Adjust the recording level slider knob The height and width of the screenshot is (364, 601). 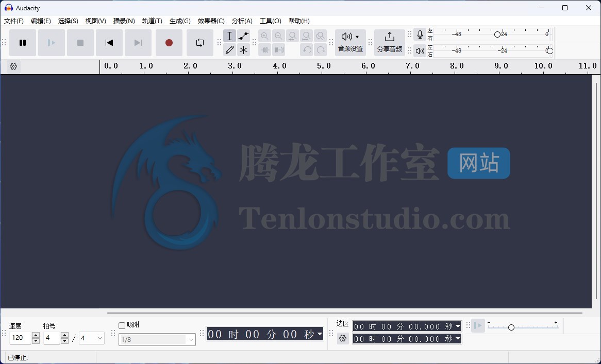(497, 34)
